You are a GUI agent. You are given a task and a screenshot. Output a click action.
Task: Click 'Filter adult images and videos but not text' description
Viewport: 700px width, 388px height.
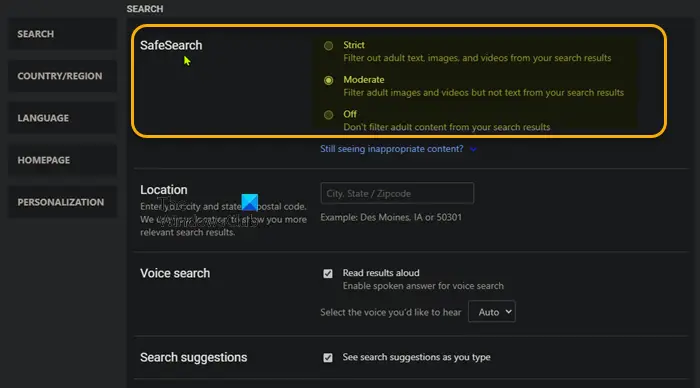coord(483,92)
